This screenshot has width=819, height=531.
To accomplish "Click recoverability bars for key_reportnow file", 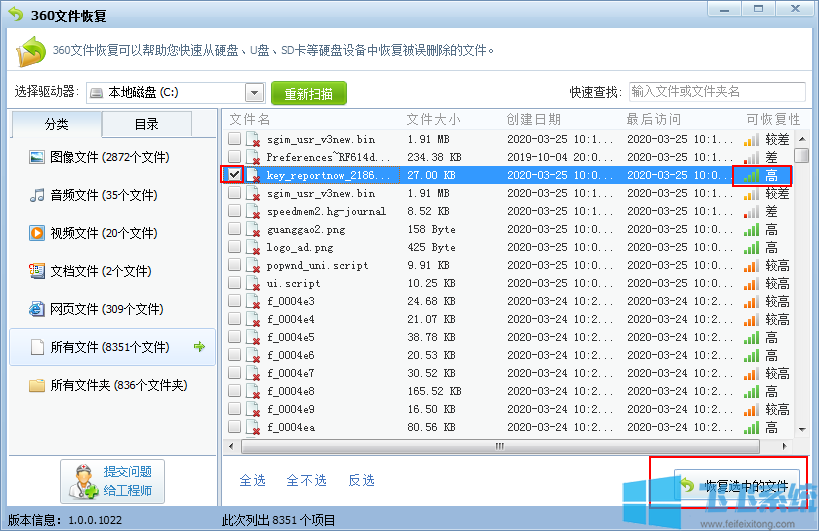I will tap(752, 175).
